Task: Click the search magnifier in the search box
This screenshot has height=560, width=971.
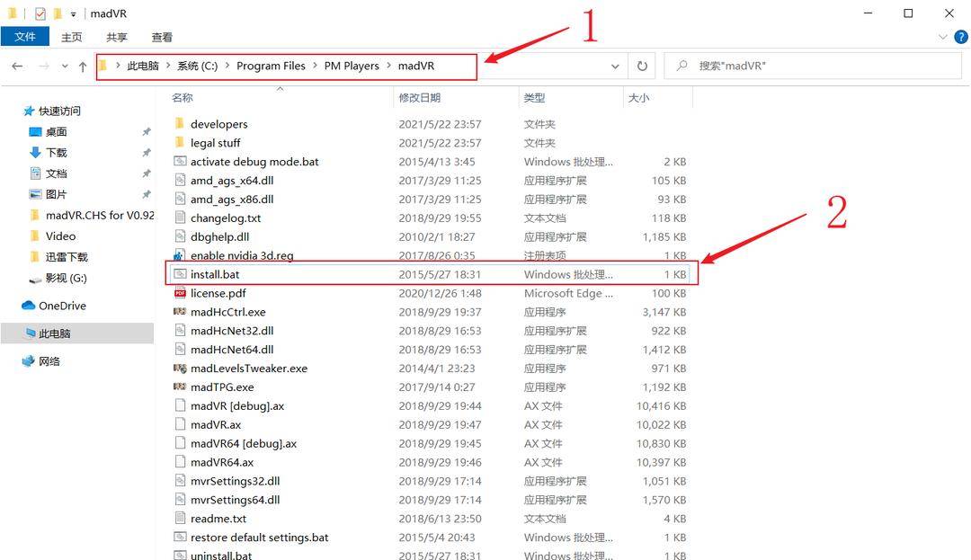Action: point(683,65)
